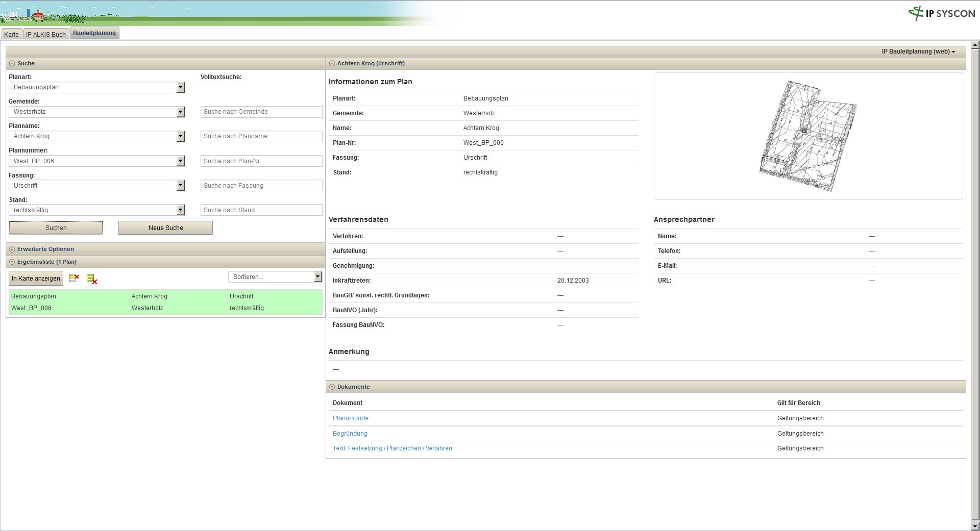Open the Gemeinde dropdown showing Westerholz

click(180, 112)
